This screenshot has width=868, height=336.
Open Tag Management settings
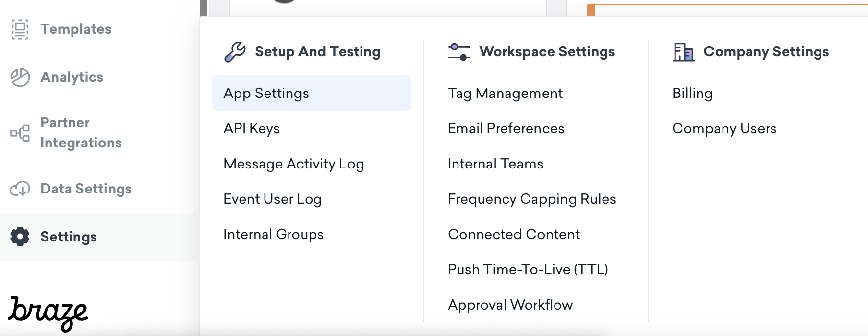coord(505,93)
